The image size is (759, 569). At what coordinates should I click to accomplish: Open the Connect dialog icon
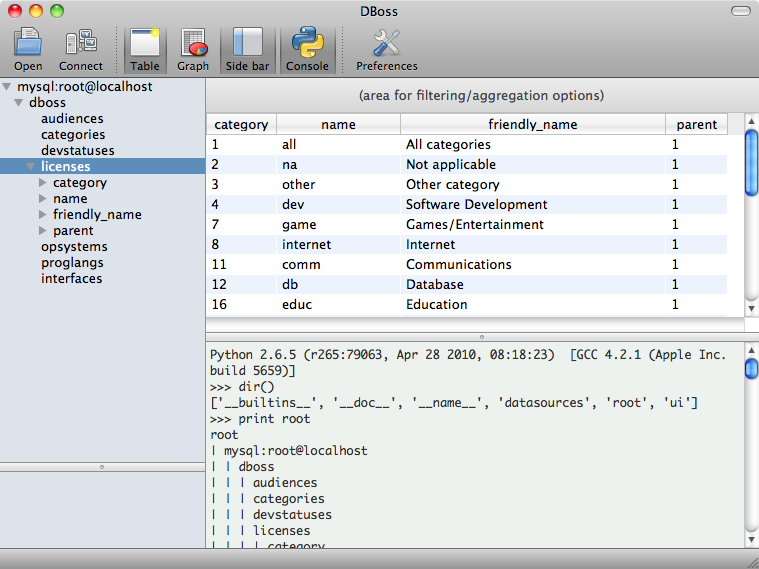pyautogui.click(x=80, y=49)
